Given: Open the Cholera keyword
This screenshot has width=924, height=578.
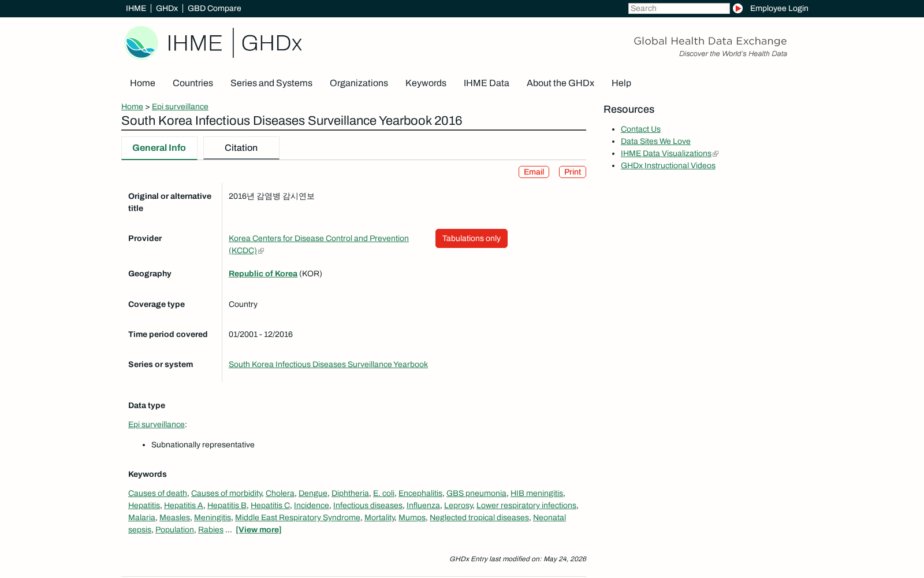Looking at the screenshot, I should 280,493.
